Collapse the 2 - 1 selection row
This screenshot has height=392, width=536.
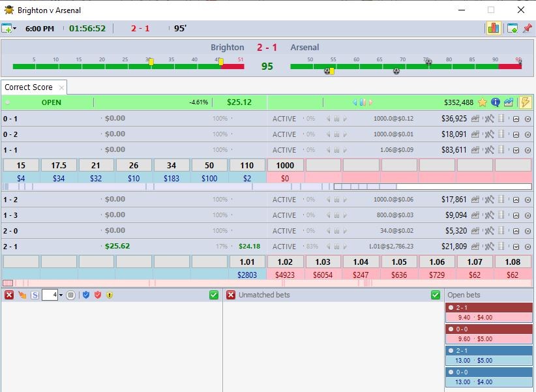pyautogui.click(x=516, y=247)
